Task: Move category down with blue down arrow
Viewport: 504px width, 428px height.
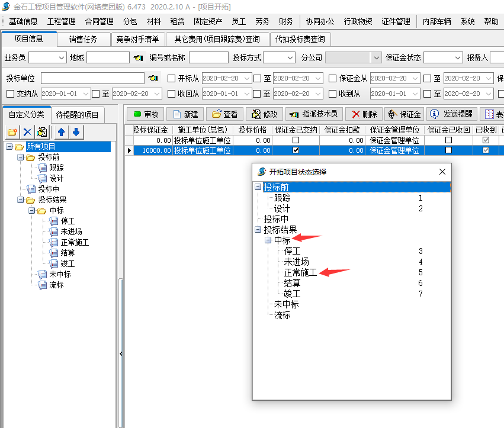Action: 75,132
